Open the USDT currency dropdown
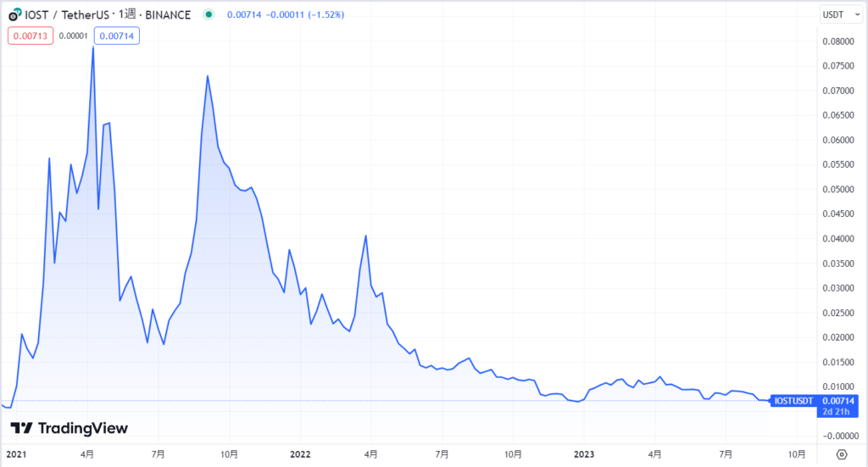This screenshot has width=868, height=467. point(841,15)
